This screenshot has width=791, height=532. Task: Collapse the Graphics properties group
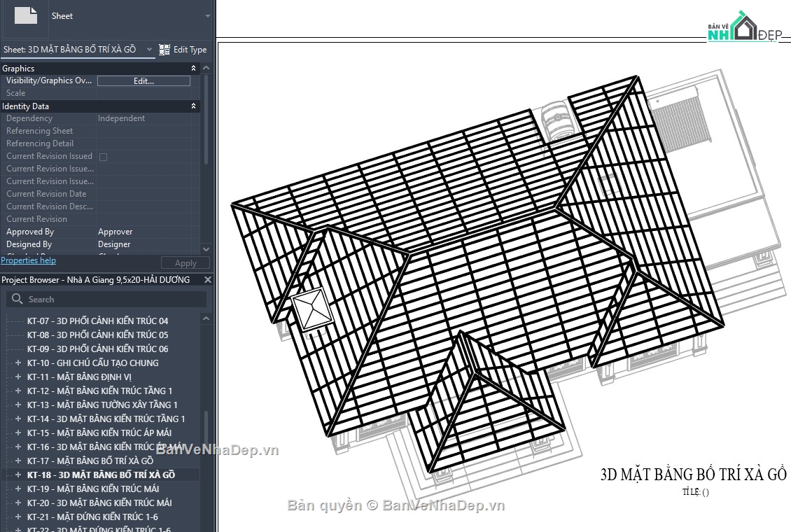coord(193,68)
